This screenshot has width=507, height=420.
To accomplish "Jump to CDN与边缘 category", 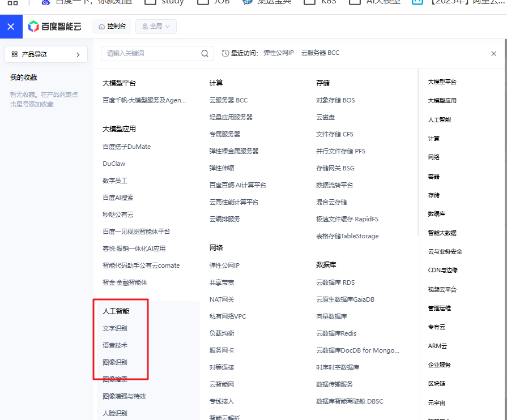I will coord(442,271).
